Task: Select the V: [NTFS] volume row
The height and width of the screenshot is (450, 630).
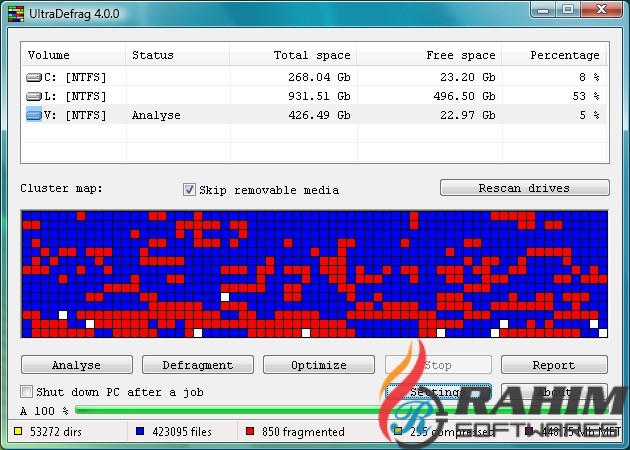Action: click(x=315, y=115)
